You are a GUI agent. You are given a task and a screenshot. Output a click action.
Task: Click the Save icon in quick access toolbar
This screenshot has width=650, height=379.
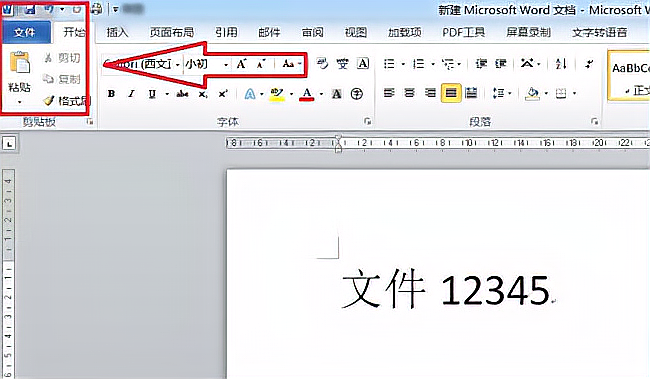pyautogui.click(x=29, y=9)
